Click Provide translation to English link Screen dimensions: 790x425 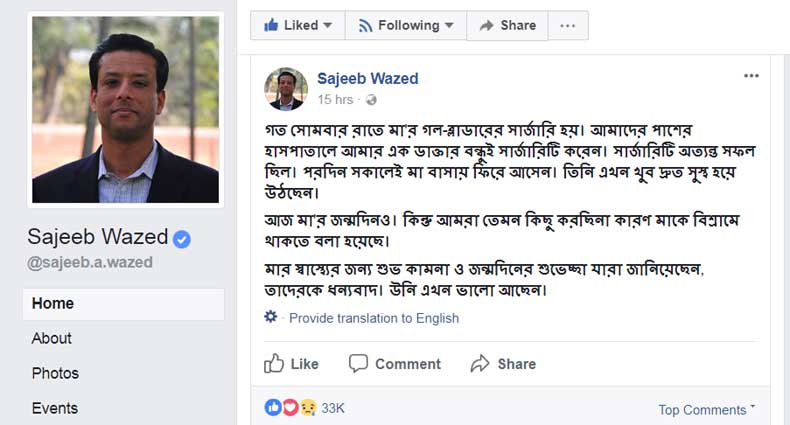[374, 318]
